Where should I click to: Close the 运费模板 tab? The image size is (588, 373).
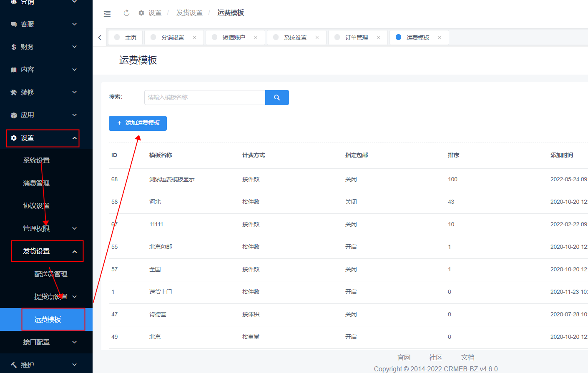click(440, 38)
